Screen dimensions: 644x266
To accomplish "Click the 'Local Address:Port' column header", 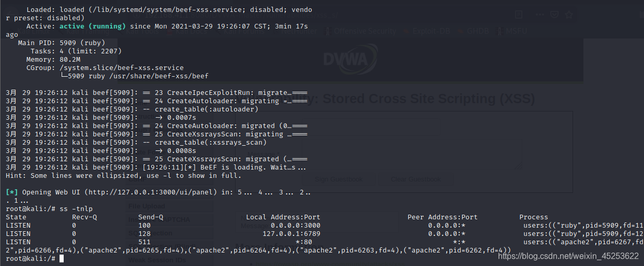I will (x=283, y=217).
